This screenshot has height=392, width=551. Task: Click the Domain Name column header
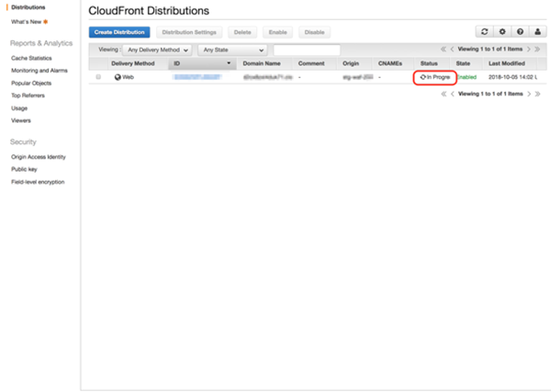tap(262, 63)
